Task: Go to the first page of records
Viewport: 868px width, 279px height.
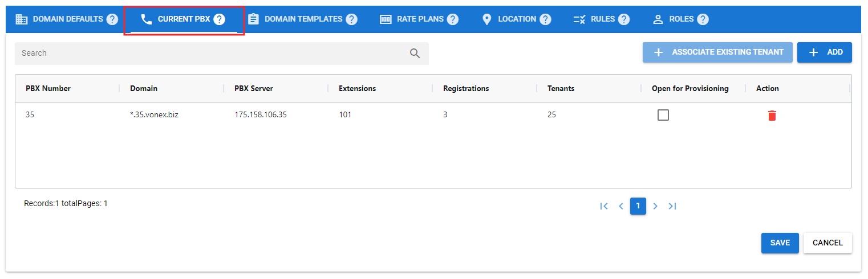Action: pos(604,206)
